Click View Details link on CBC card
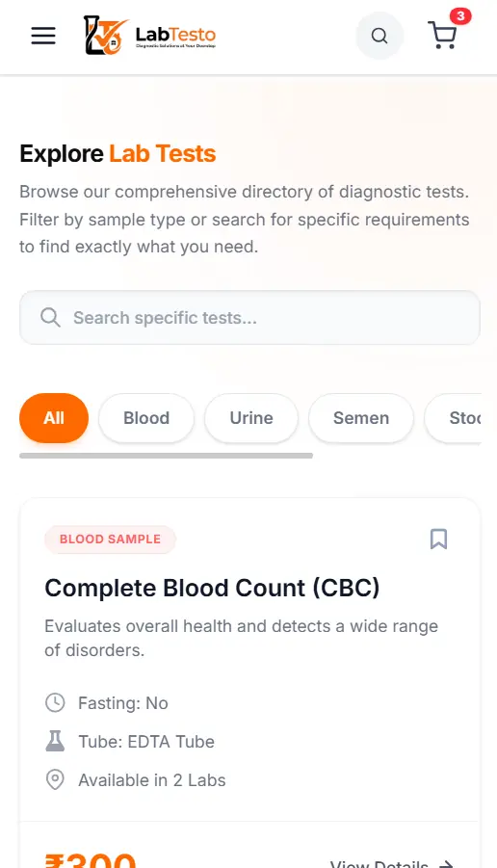497x868 pixels. pyautogui.click(x=392, y=862)
